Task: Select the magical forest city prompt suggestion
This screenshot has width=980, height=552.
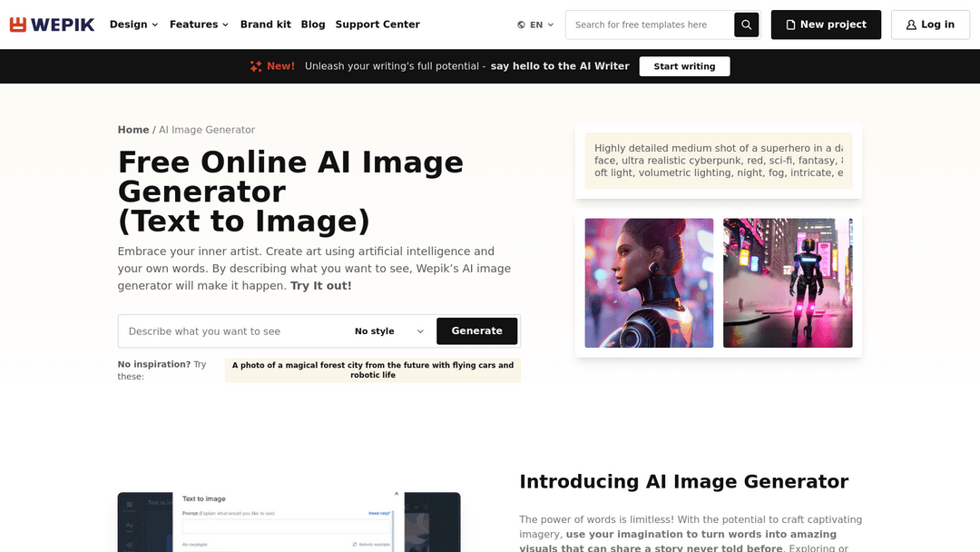Action: click(x=372, y=370)
